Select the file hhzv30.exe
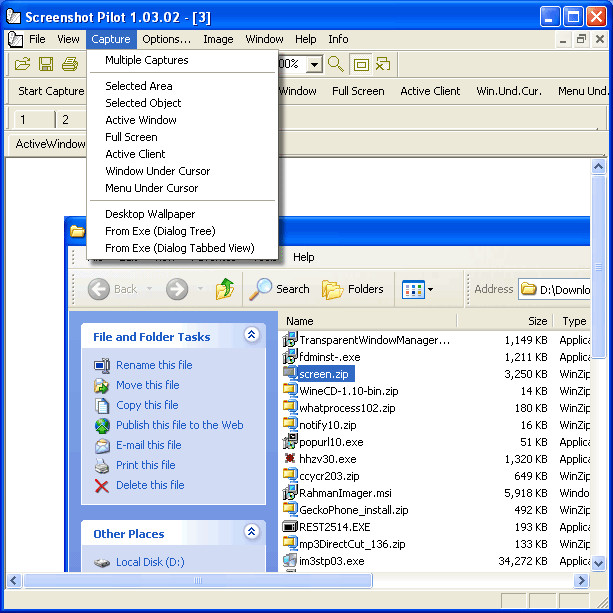Viewport: 613px width, 613px height. tap(328, 459)
